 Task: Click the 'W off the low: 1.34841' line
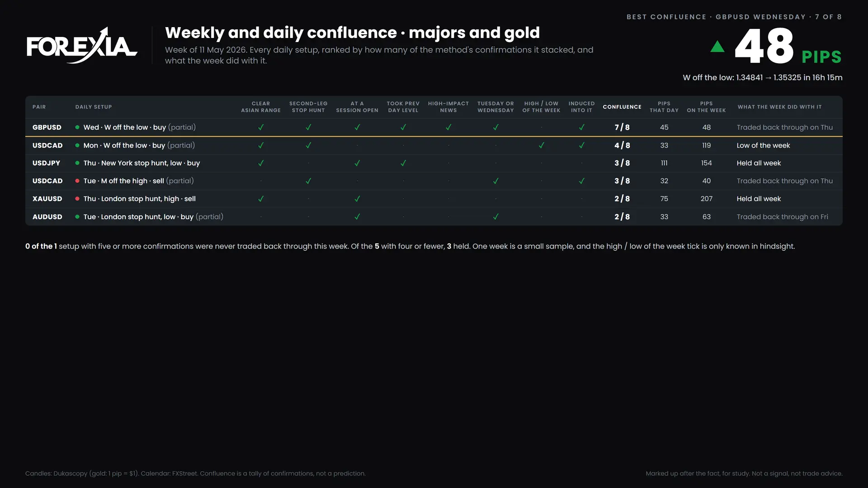[763, 78]
